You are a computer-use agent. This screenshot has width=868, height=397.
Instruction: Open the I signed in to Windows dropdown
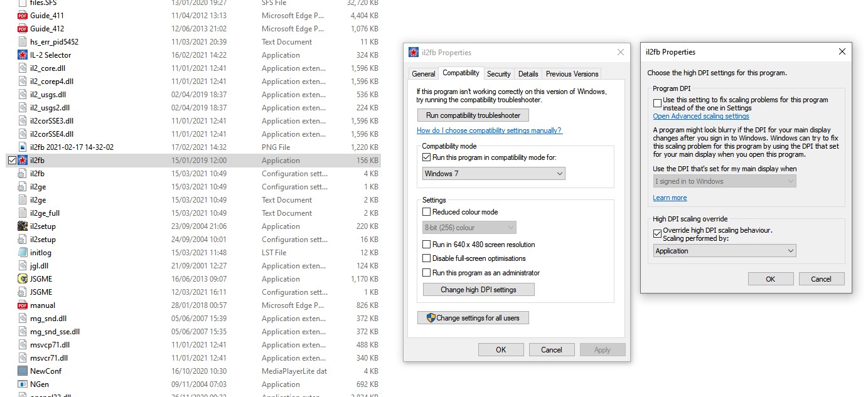[724, 181]
